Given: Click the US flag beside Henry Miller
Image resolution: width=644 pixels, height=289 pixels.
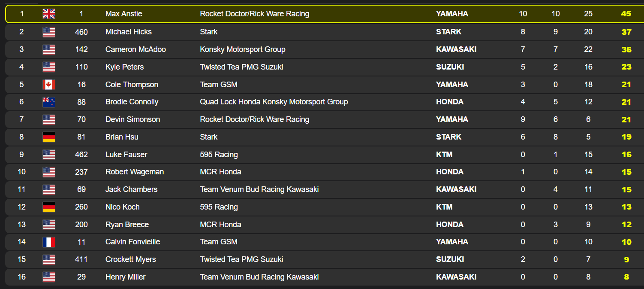Looking at the screenshot, I should click(49, 277).
